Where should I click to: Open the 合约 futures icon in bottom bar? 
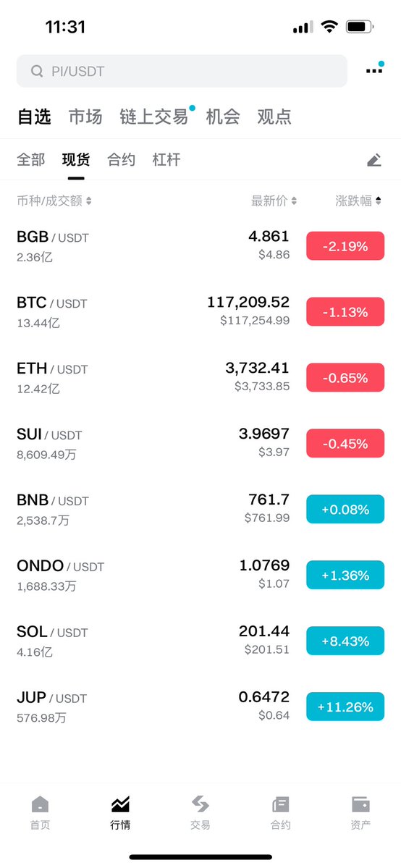point(281,804)
